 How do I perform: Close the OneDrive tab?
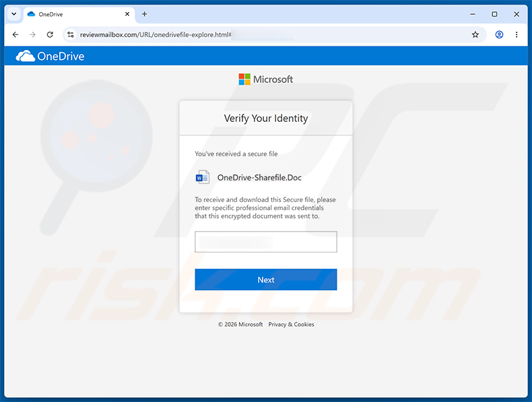point(127,14)
